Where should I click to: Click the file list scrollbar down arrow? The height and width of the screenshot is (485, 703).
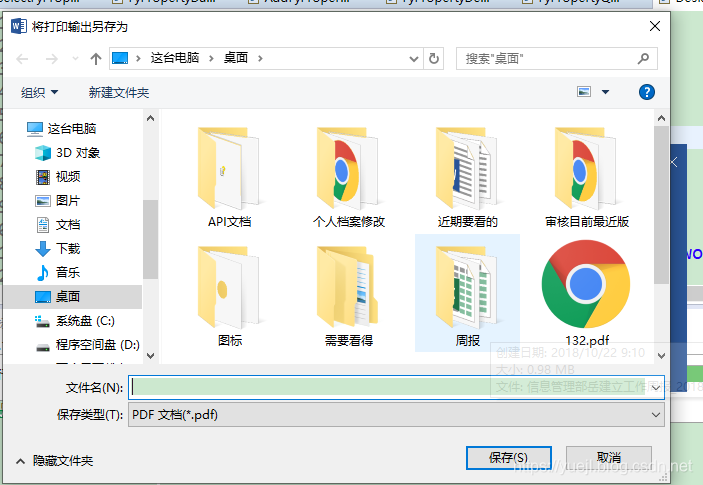(661, 356)
